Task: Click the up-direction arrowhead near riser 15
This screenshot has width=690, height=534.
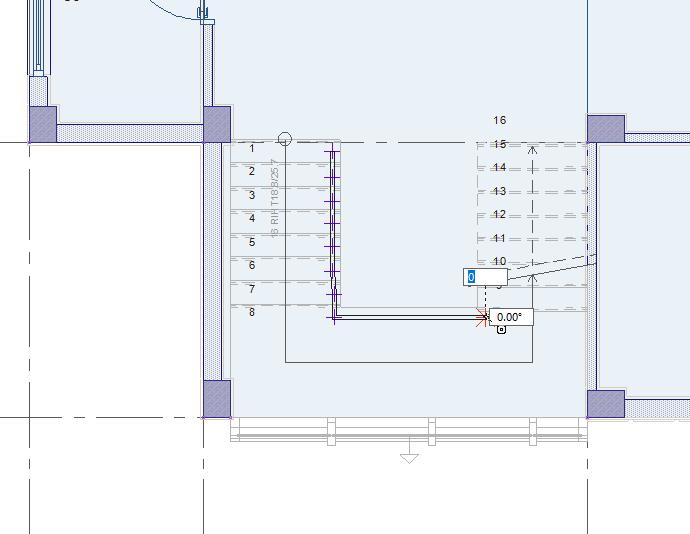Action: point(532,149)
